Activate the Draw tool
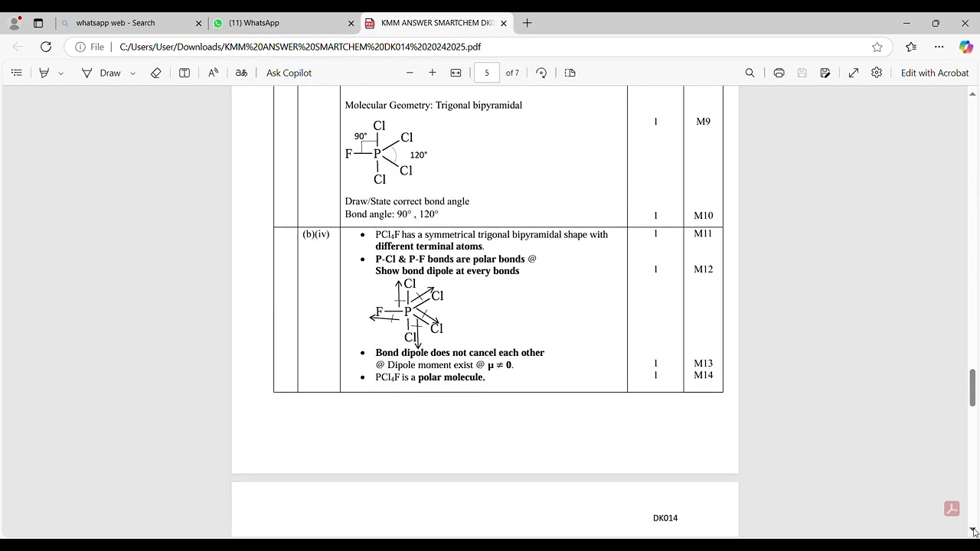The image size is (980, 551). pos(101,73)
